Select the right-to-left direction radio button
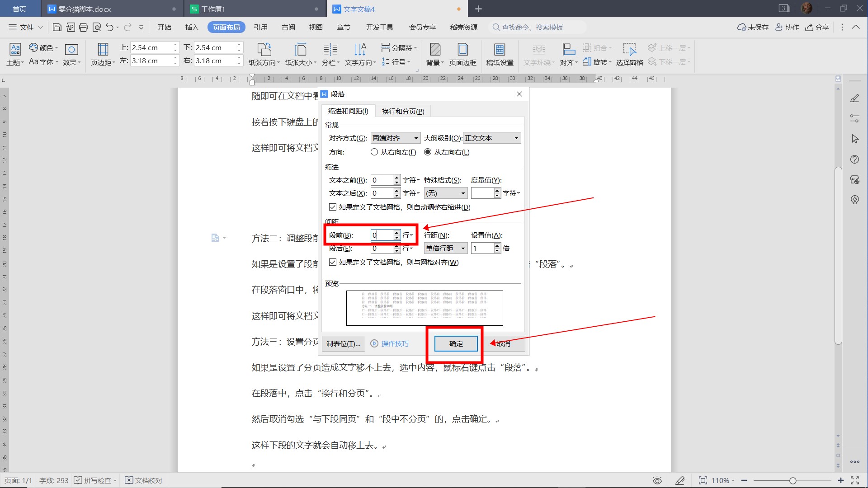 click(374, 152)
